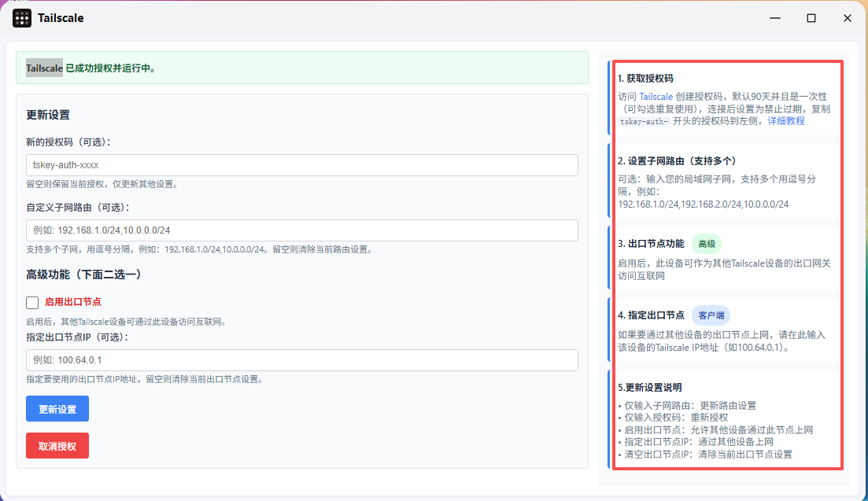Click the 1. 获取授权码 heading
This screenshot has width=868, height=501.
pyautogui.click(x=645, y=79)
